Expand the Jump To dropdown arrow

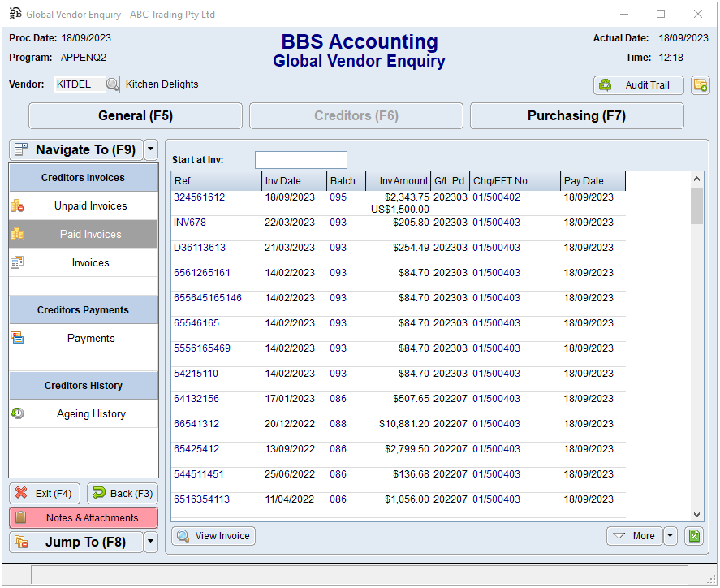(151, 543)
